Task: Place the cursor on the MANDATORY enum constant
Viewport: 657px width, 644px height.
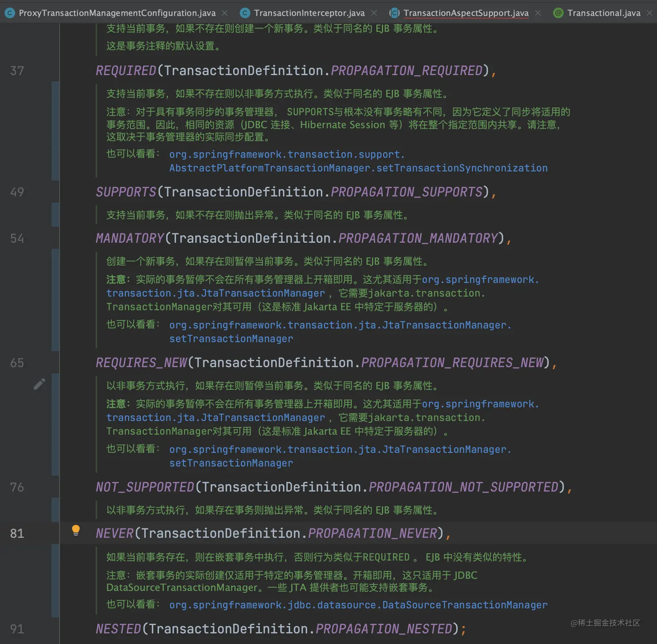Action: (x=130, y=238)
